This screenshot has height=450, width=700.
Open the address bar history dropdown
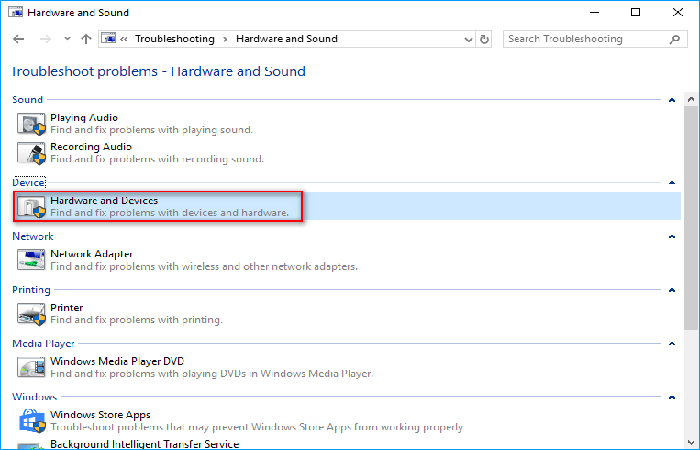tap(468, 39)
